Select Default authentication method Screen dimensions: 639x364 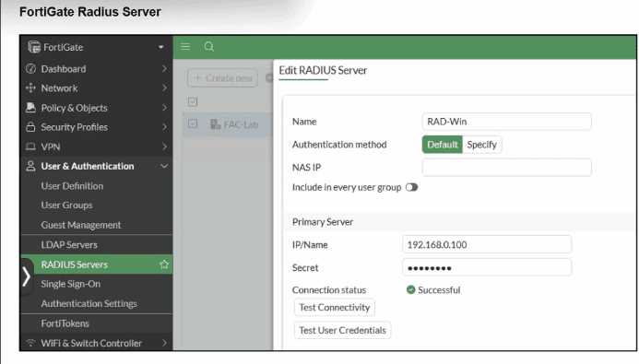click(443, 145)
